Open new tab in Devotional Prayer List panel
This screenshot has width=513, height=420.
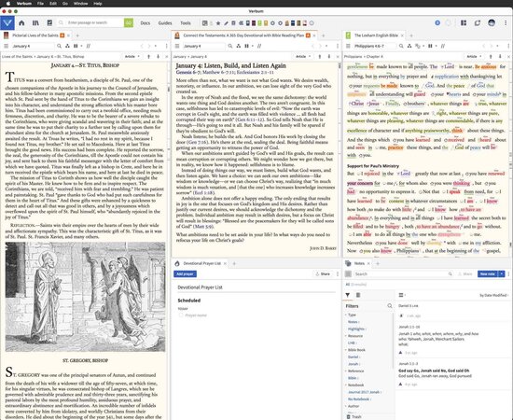coord(234,263)
